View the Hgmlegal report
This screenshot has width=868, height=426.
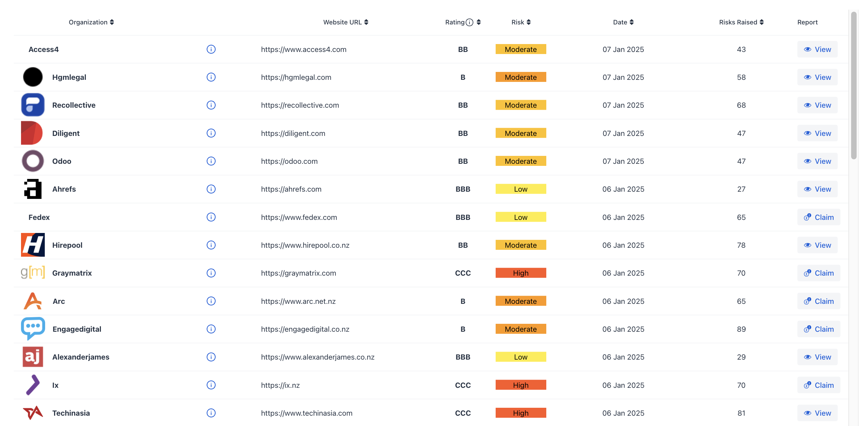(817, 77)
